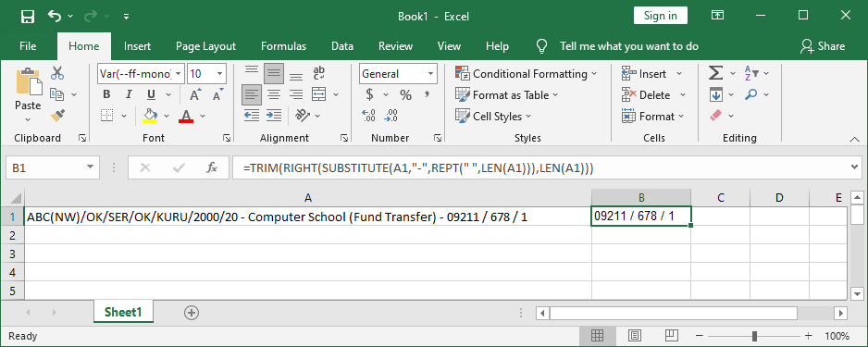Apply red font color
The height and width of the screenshot is (347, 868).
click(x=186, y=116)
